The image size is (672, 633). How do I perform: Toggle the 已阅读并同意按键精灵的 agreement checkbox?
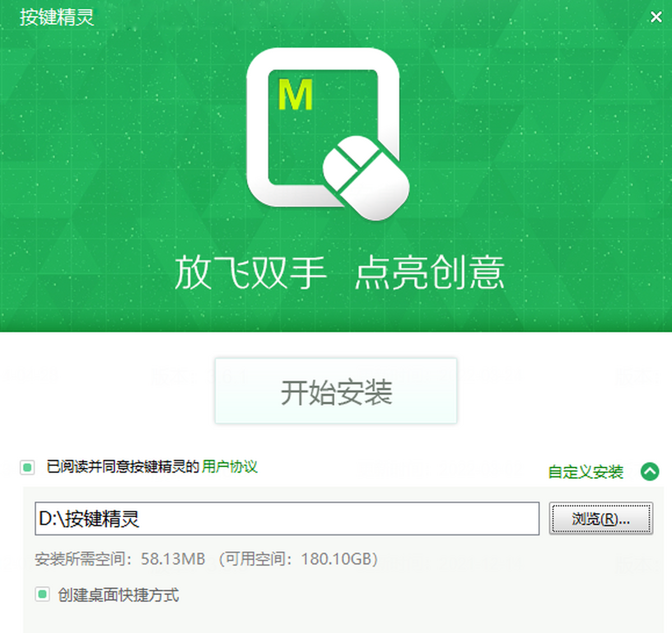[x=27, y=467]
